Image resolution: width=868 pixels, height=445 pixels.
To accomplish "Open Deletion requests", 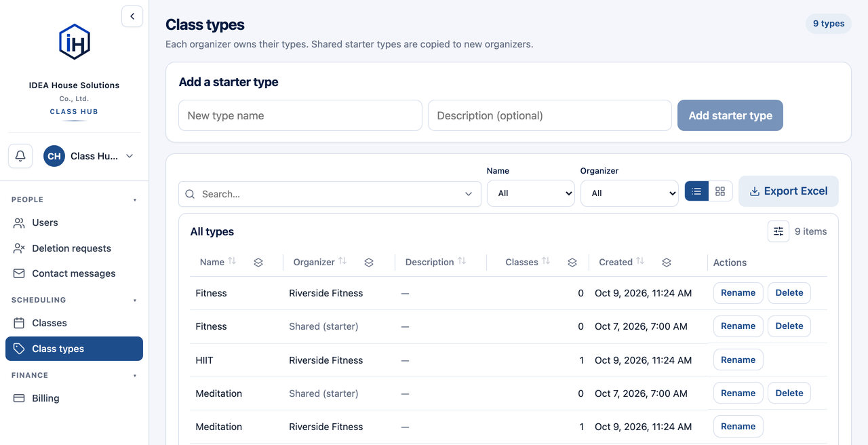I will 74,248.
